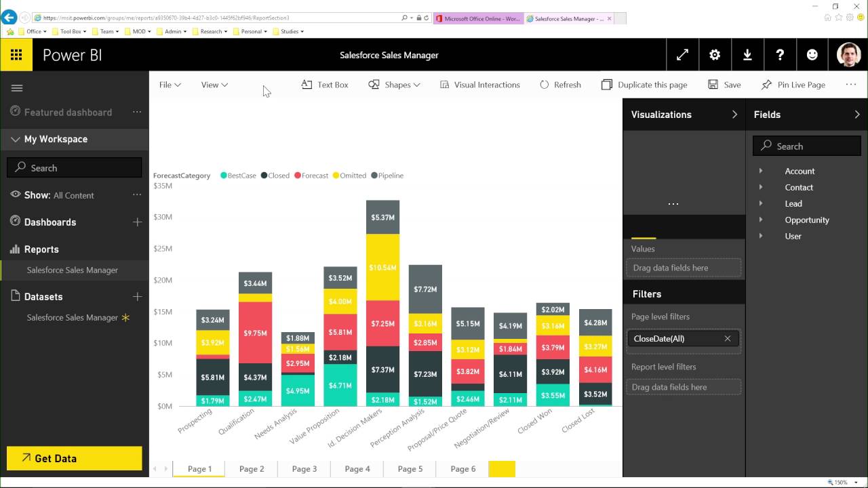The image size is (868, 488).
Task: Click the Omitted legend color marker
Action: 336,176
